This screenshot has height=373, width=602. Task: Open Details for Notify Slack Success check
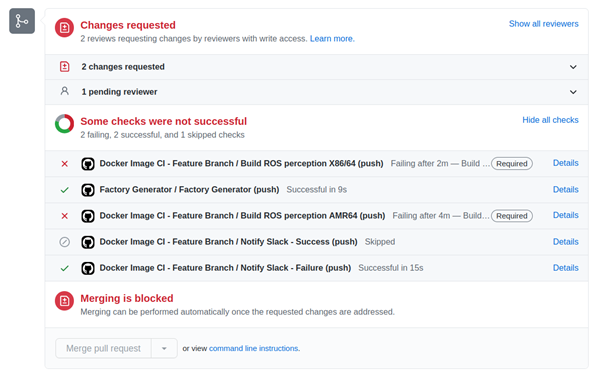(x=566, y=242)
